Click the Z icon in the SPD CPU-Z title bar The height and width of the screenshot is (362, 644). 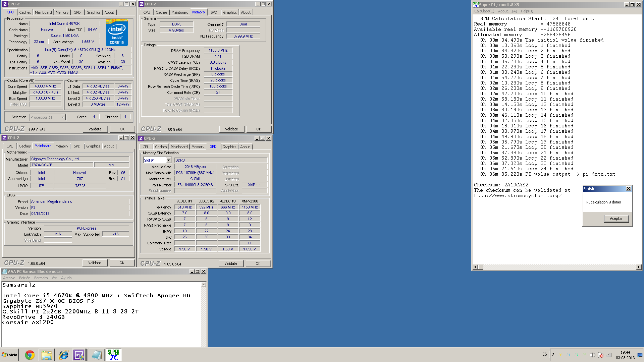[x=141, y=138]
